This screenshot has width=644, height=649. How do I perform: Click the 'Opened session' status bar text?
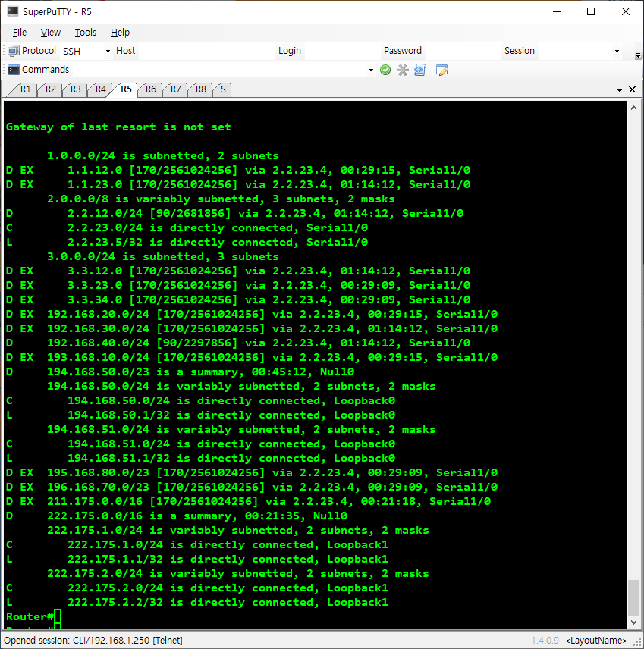click(93, 641)
